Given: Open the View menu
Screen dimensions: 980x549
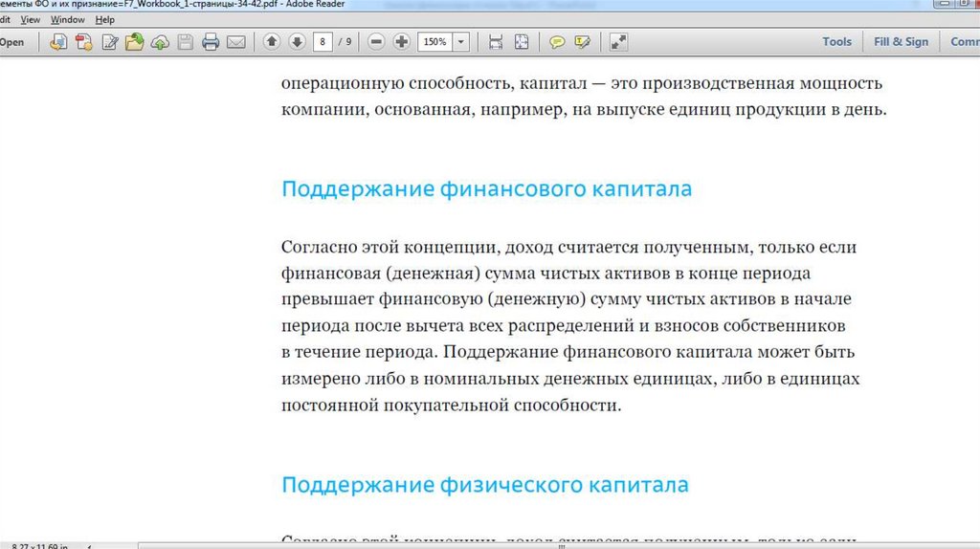Looking at the screenshot, I should click(x=30, y=19).
